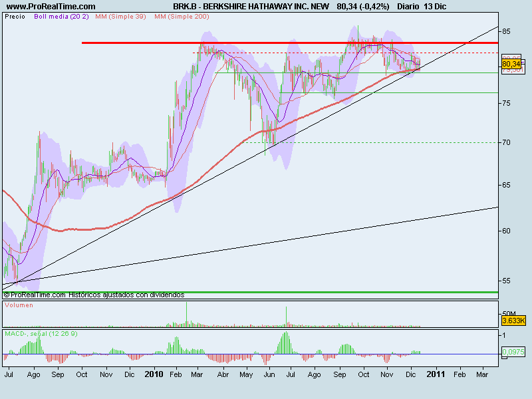Click the Feb label after 2010

click(176, 374)
